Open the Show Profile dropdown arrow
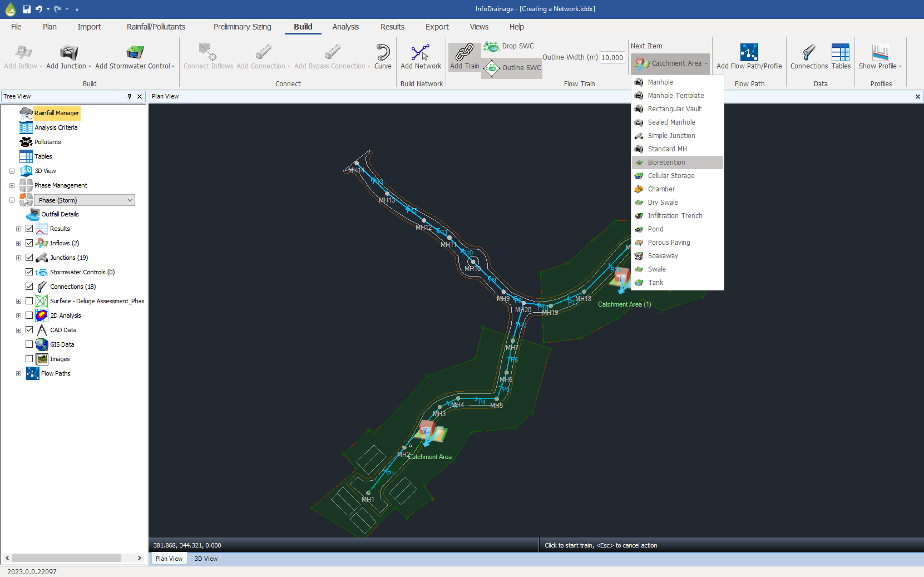 [x=900, y=67]
